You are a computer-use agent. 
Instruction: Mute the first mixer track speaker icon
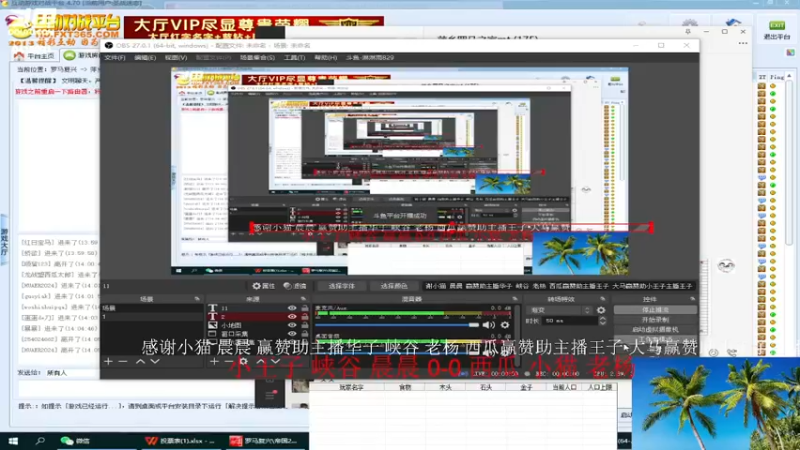[x=489, y=324]
